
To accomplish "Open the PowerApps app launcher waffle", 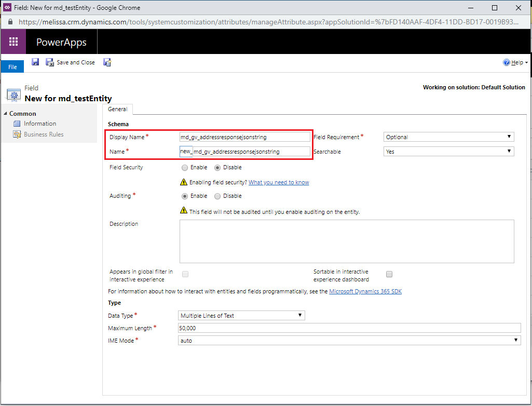I will [13, 42].
